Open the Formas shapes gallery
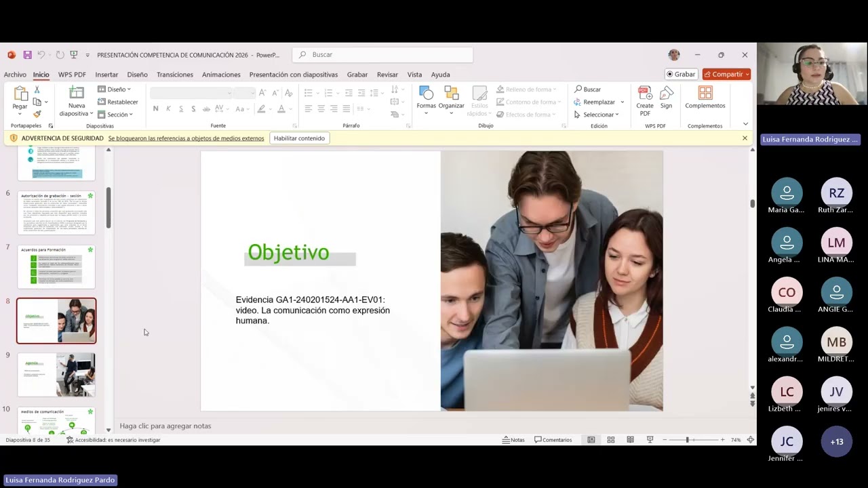Image resolution: width=868 pixels, height=488 pixels. (427, 99)
